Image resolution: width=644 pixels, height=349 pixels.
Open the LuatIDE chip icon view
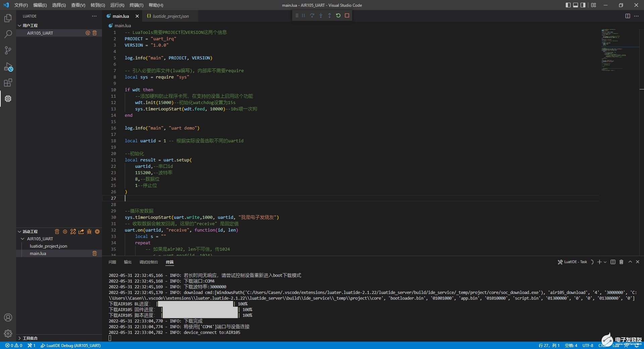tap(8, 99)
